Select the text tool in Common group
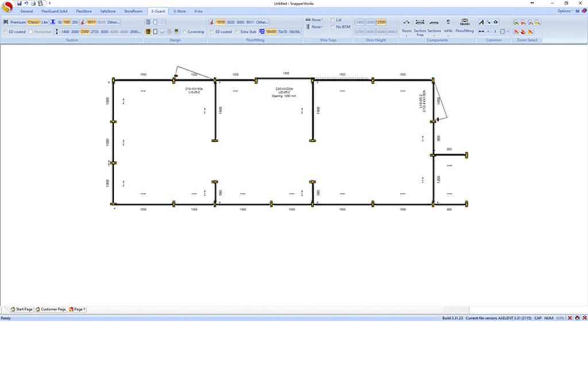Viewport: 588px width, 389px height. click(x=481, y=22)
